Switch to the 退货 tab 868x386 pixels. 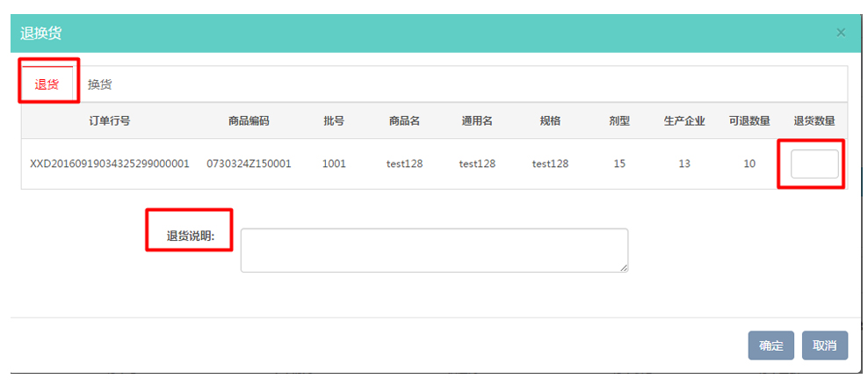(x=47, y=85)
